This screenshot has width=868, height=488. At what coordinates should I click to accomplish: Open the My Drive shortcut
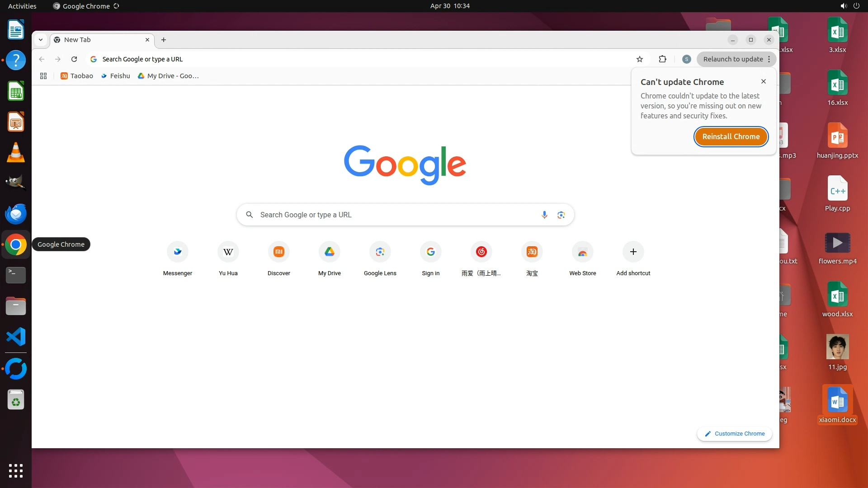329,258
